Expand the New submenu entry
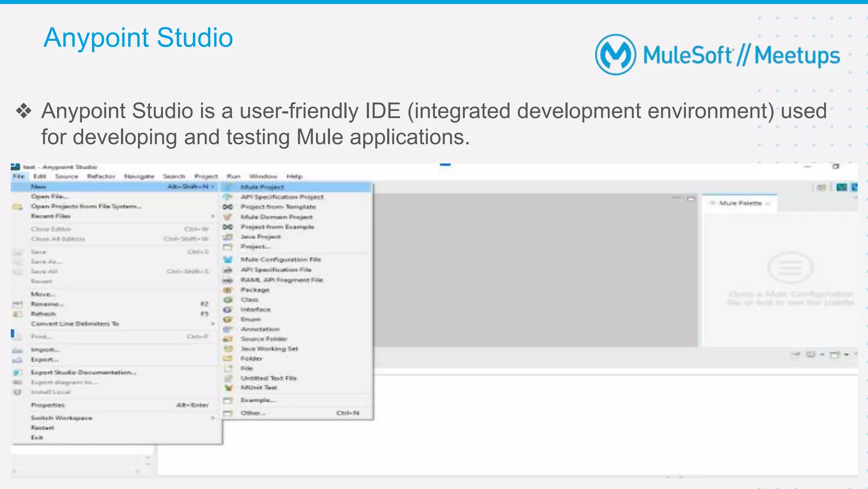This screenshot has width=868, height=489. [x=115, y=187]
